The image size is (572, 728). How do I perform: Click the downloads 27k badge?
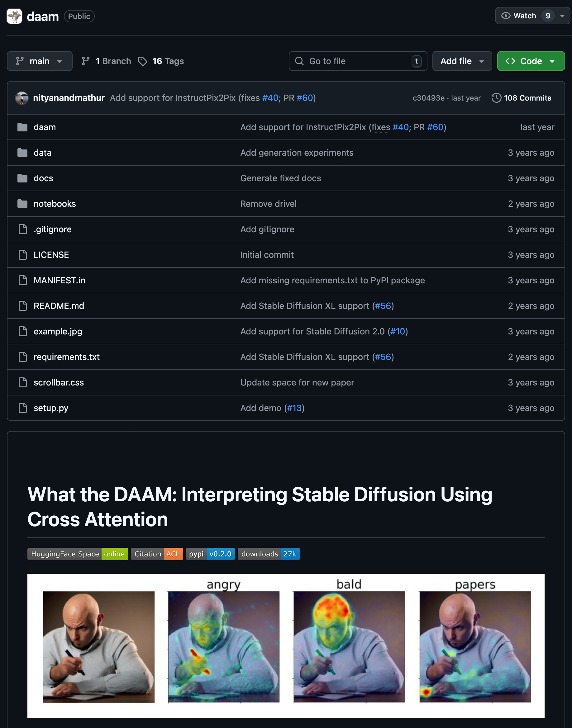pos(269,554)
